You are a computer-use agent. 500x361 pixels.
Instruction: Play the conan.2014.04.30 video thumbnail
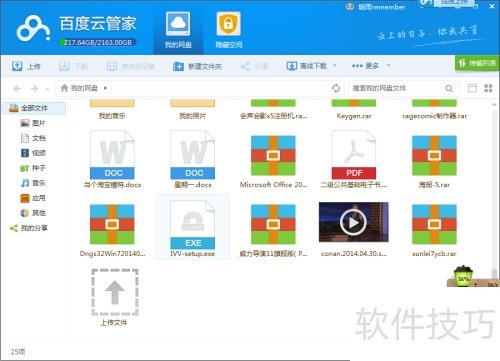pos(353,222)
